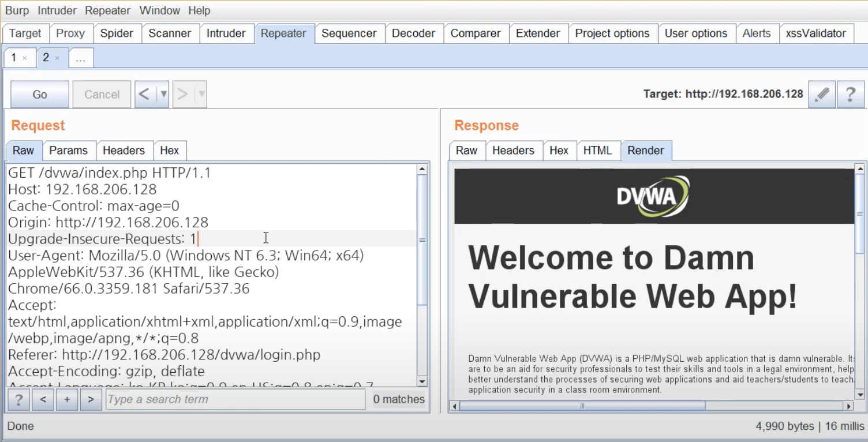This screenshot has height=442, width=868.
Task: Select the request Params tab
Action: (69, 151)
